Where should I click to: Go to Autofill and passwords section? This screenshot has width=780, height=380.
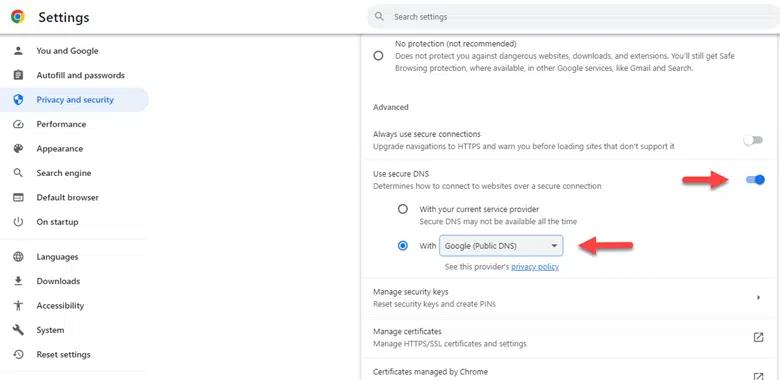[81, 75]
